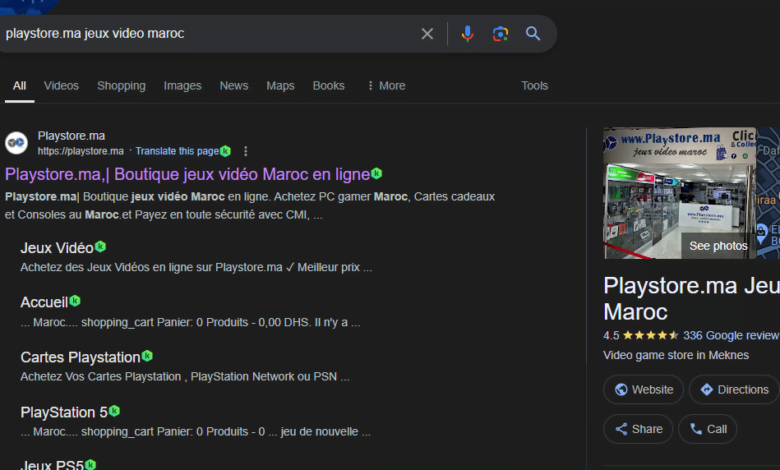Click green badge next to main result title

[x=377, y=174]
